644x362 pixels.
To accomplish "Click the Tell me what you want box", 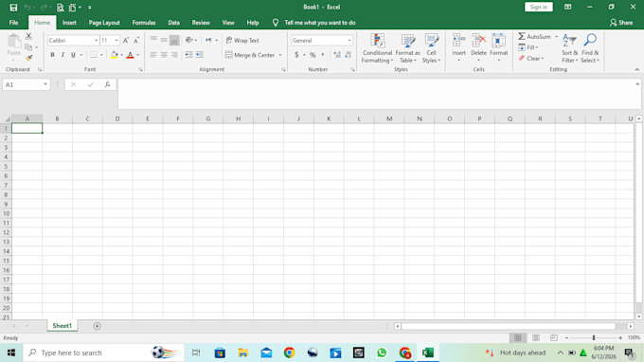I will point(319,23).
